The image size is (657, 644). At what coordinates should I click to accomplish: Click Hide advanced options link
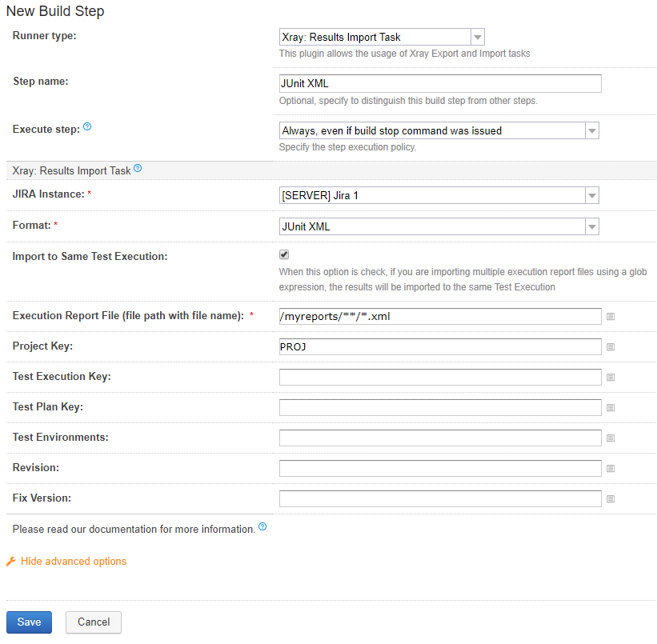(74, 561)
